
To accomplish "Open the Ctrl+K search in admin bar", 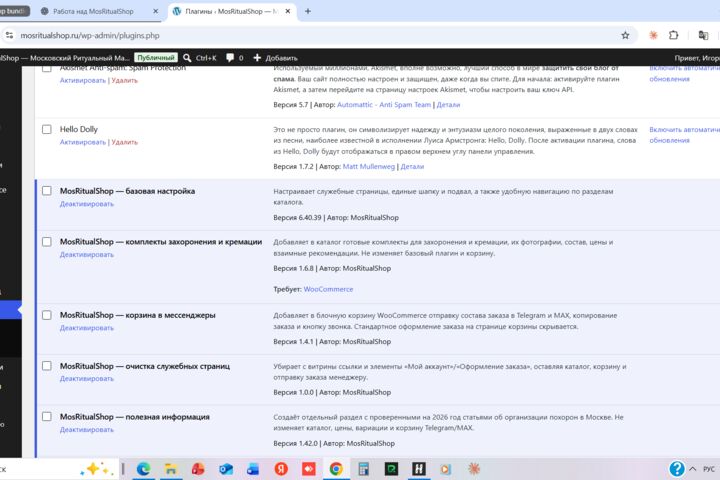I will pos(200,58).
